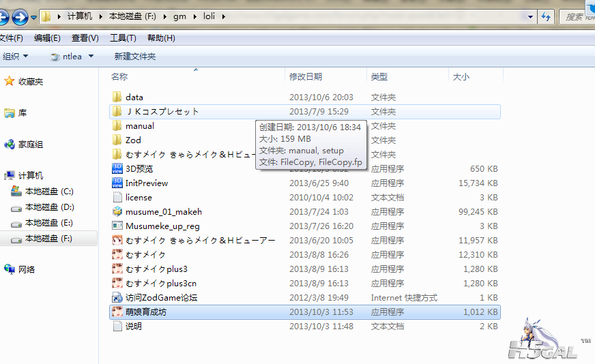Click the musume_01_makeh installer icon
This screenshot has height=364, width=595.
click(x=117, y=211)
